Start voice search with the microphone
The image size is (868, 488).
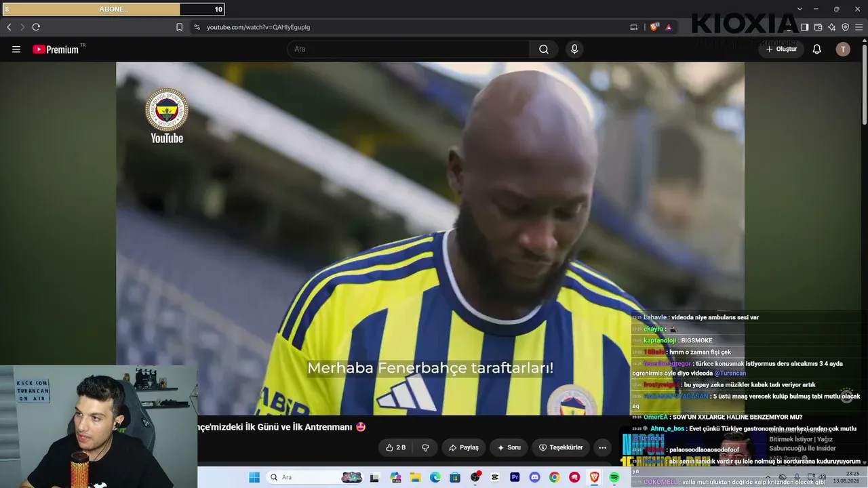[574, 49]
